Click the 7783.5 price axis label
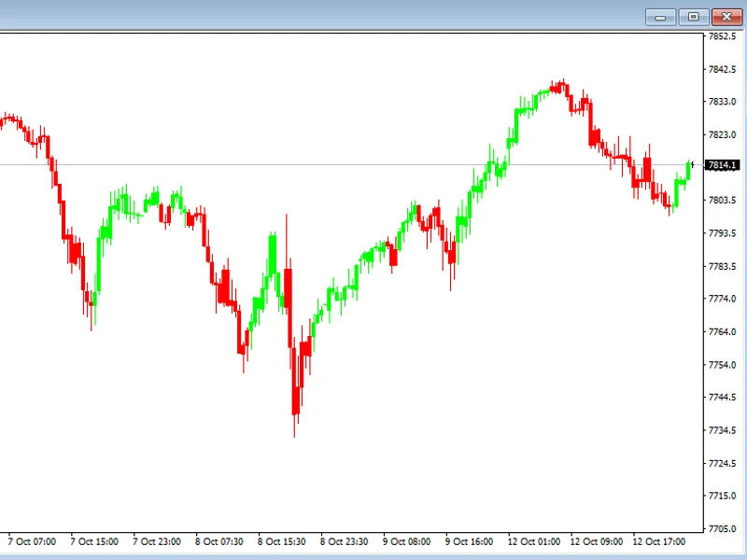 pyautogui.click(x=722, y=266)
